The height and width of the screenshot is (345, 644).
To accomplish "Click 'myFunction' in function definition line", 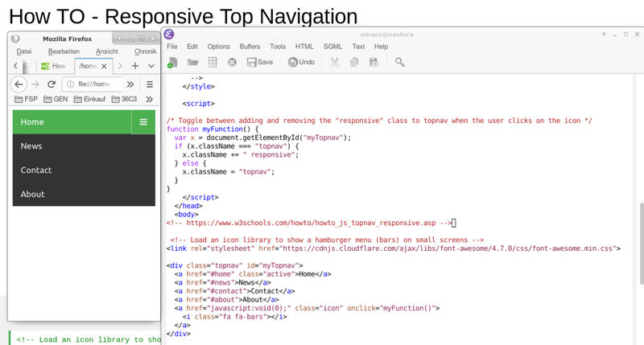I will click(222, 129).
